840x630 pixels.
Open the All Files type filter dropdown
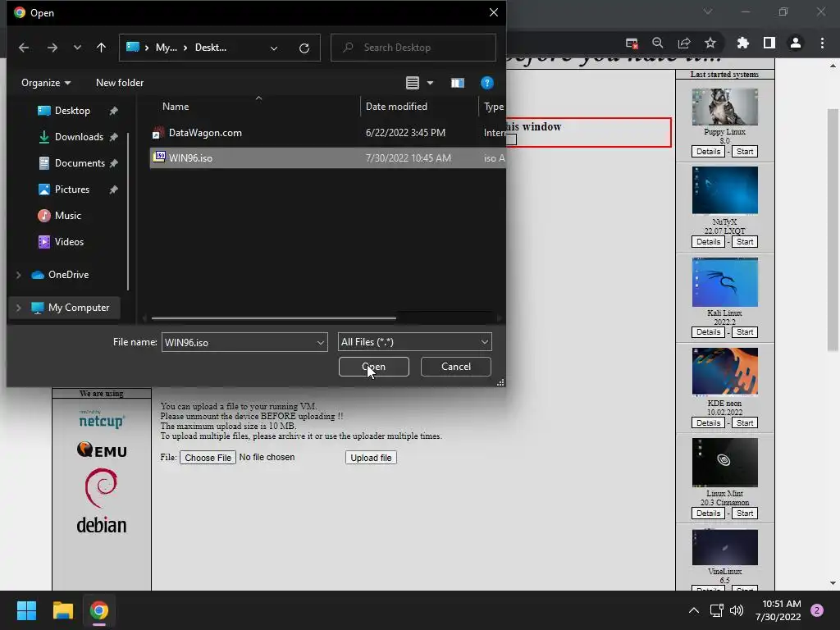coord(414,342)
